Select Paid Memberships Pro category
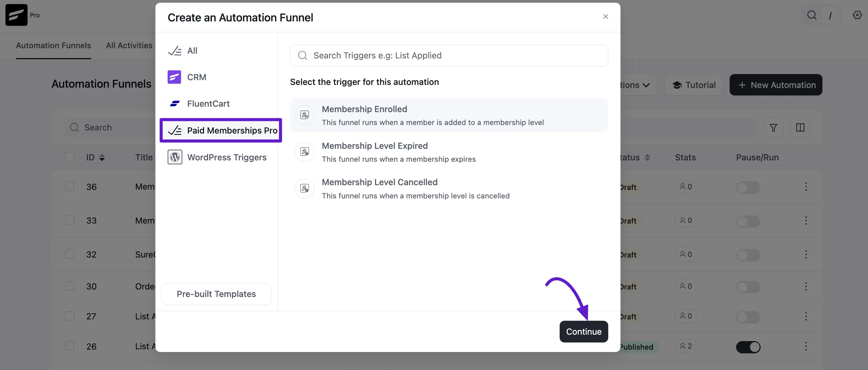The width and height of the screenshot is (868, 370). (221, 130)
